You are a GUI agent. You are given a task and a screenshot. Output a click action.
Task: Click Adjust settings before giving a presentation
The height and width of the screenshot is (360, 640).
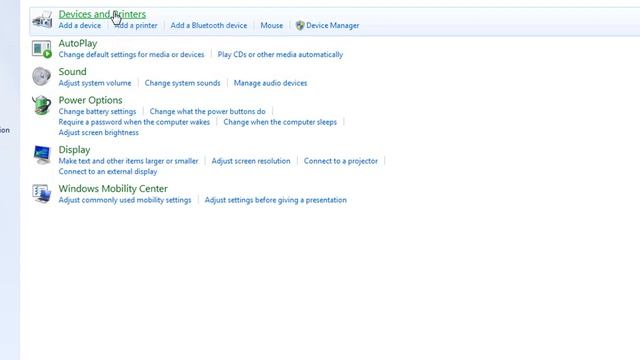pyautogui.click(x=276, y=200)
